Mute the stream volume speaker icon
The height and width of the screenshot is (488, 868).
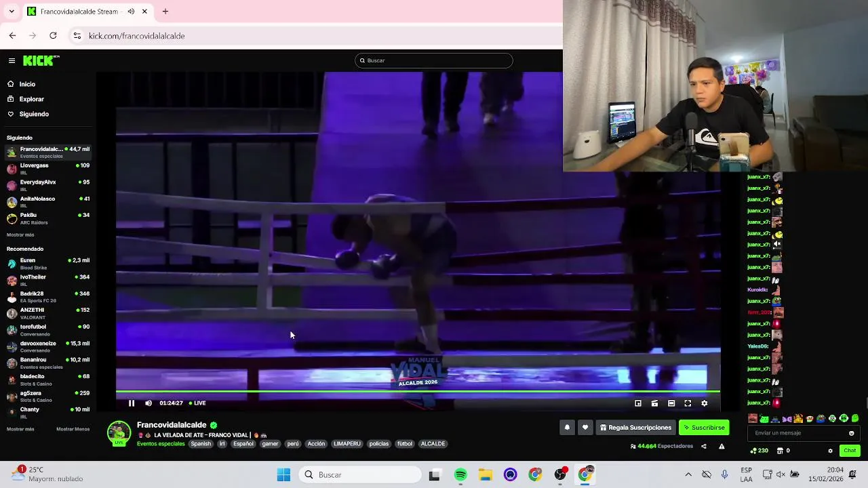click(149, 403)
